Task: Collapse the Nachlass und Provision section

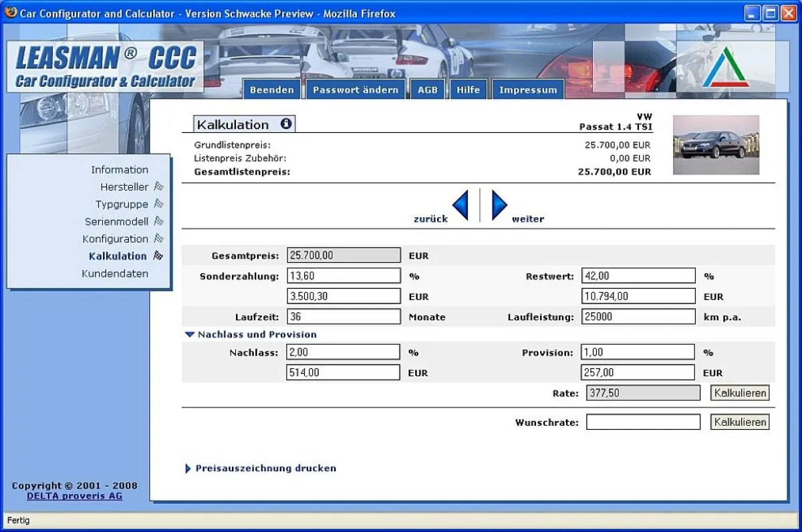Action: pos(189,334)
